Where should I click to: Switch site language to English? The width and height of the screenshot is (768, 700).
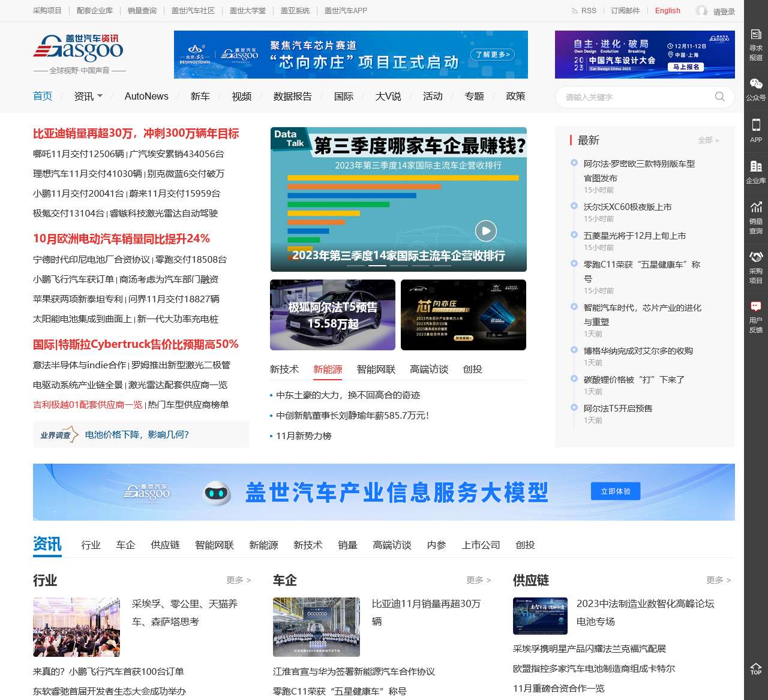(x=668, y=11)
